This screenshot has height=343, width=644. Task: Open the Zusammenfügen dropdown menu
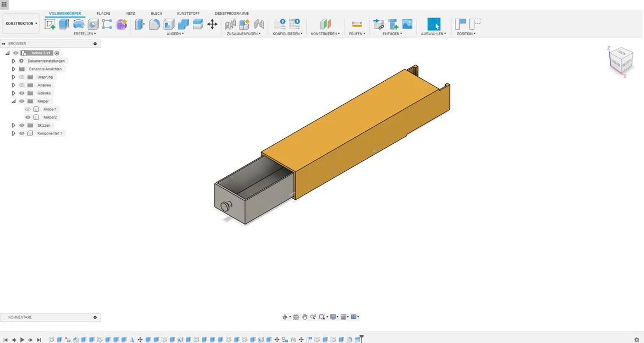pos(243,33)
